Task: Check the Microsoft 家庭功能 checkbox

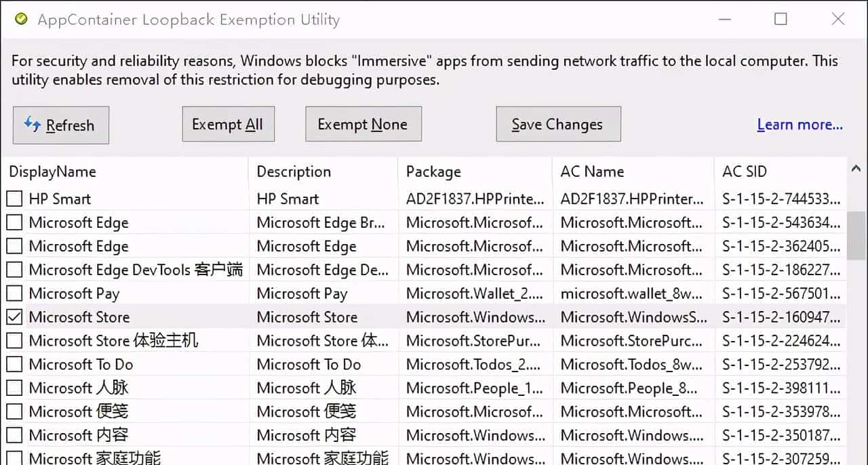Action: 14,457
